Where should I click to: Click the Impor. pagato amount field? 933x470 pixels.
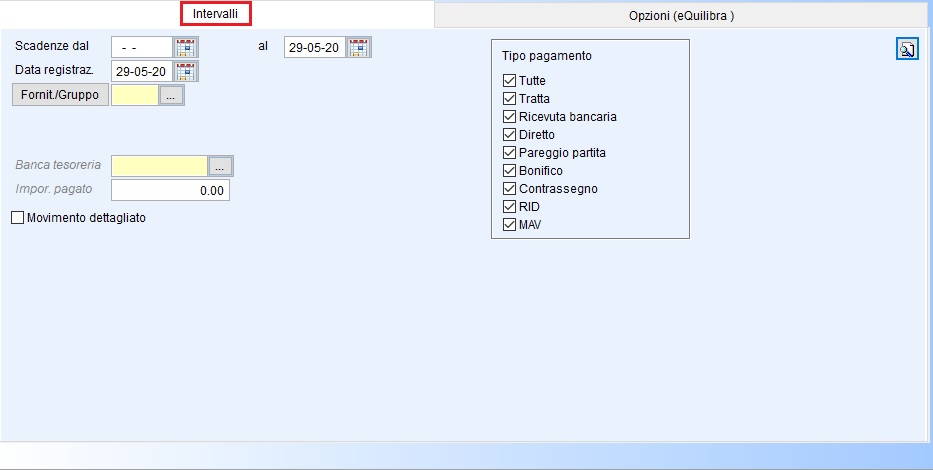[170, 190]
